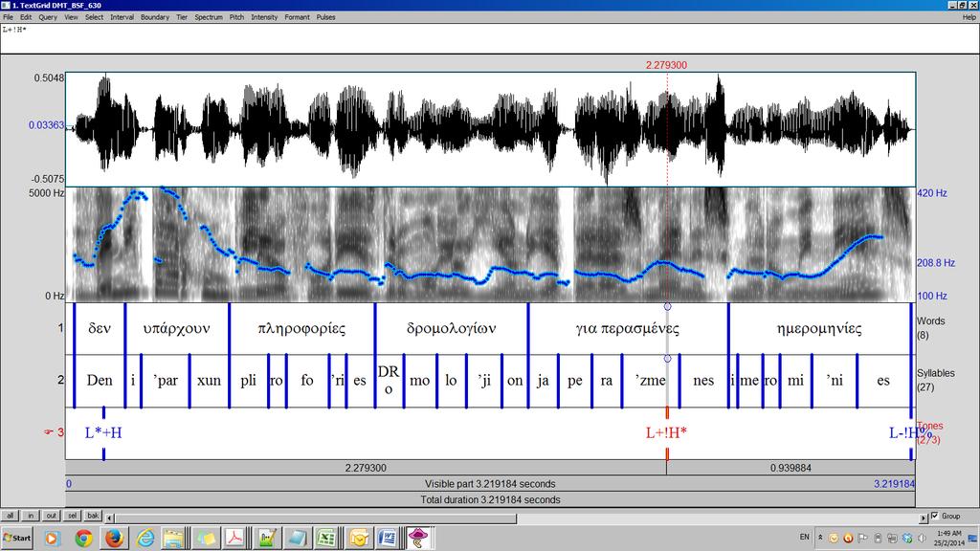
Task: Click the scroll right arrow
Action: pyautogui.click(x=924, y=518)
